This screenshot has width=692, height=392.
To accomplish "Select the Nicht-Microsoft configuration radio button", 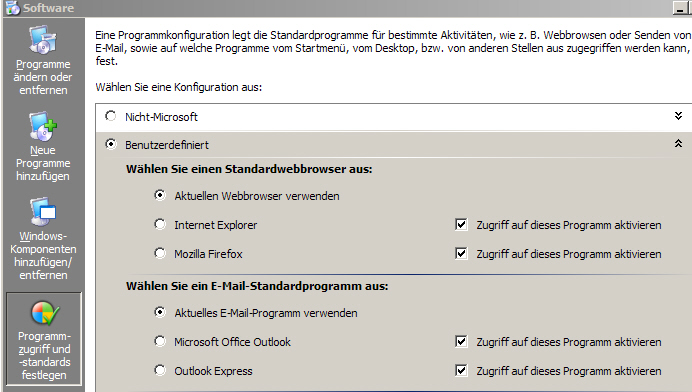I will 111,116.
